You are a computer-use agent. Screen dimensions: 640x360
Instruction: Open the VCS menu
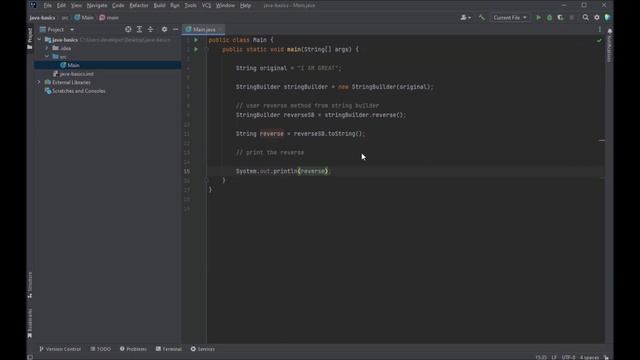coord(206,5)
